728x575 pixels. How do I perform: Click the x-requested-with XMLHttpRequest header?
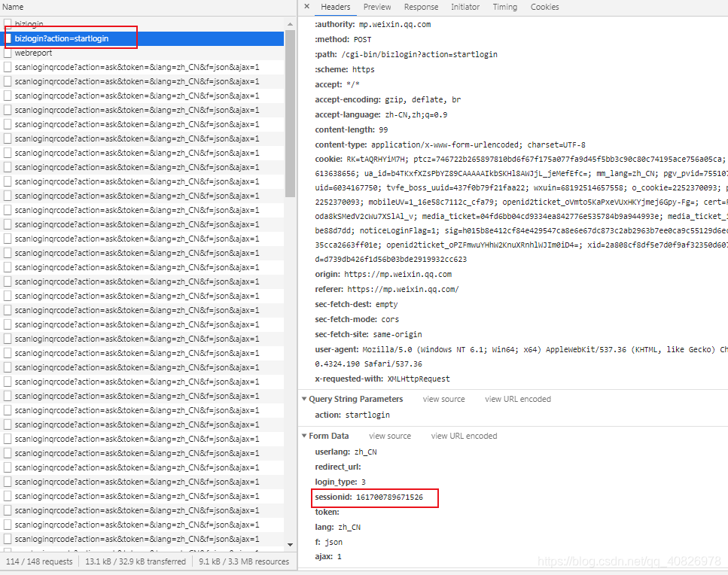[382, 379]
